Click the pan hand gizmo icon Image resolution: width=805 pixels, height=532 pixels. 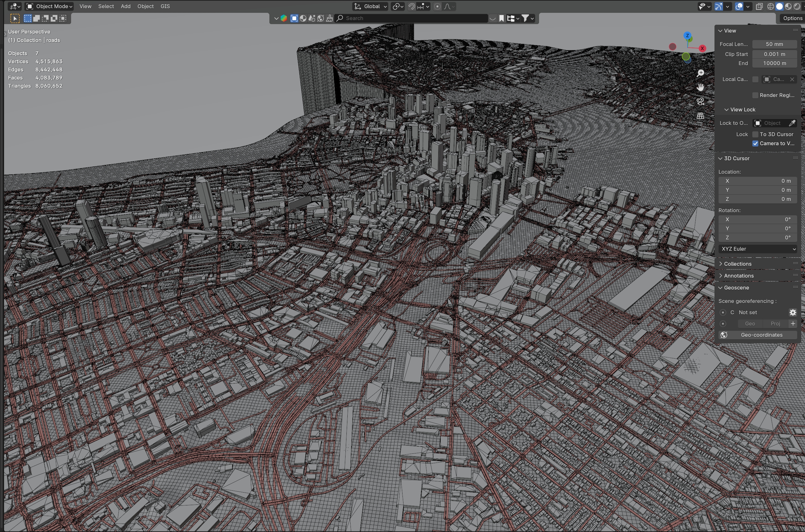[x=700, y=88]
